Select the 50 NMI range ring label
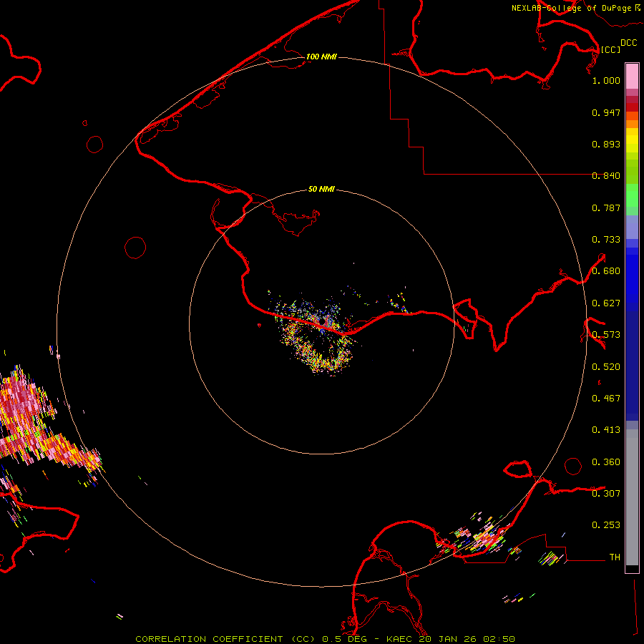 321,190
